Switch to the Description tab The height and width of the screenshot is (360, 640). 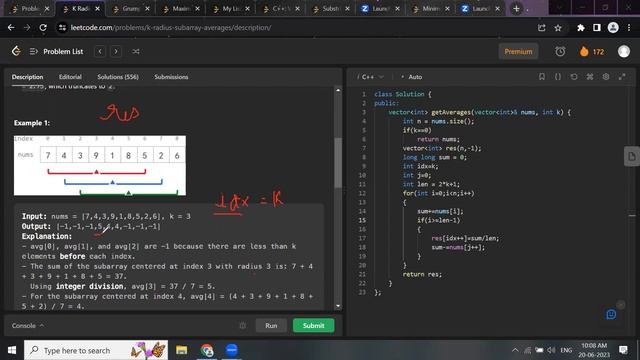pos(27,77)
